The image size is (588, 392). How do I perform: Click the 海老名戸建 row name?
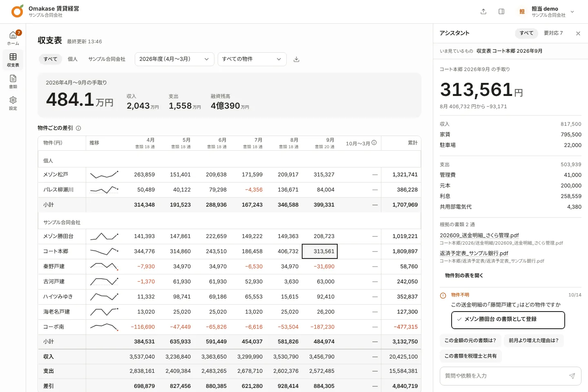(56, 312)
